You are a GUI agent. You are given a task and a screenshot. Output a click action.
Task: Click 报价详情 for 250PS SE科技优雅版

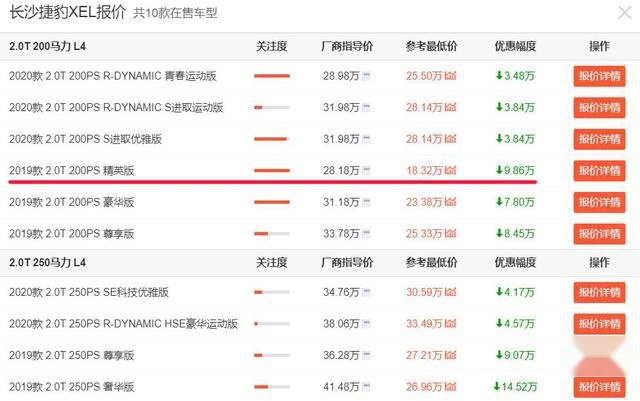pos(599,292)
